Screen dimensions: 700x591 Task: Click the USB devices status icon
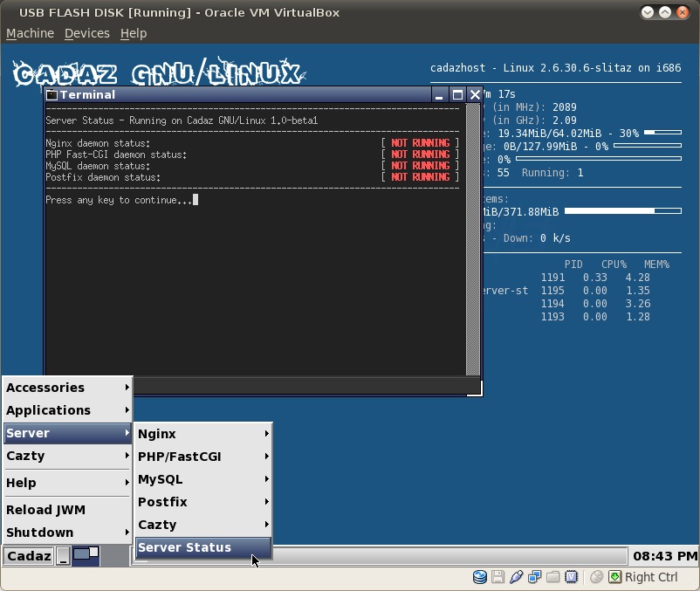click(516, 577)
